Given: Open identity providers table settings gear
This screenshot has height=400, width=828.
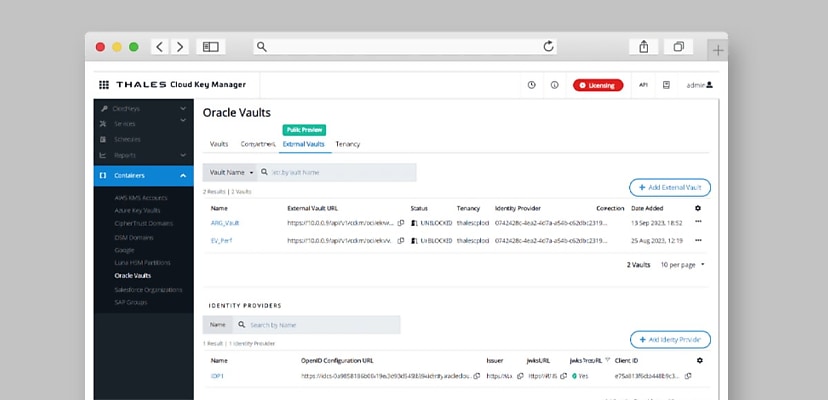Looking at the screenshot, I should click(x=700, y=360).
